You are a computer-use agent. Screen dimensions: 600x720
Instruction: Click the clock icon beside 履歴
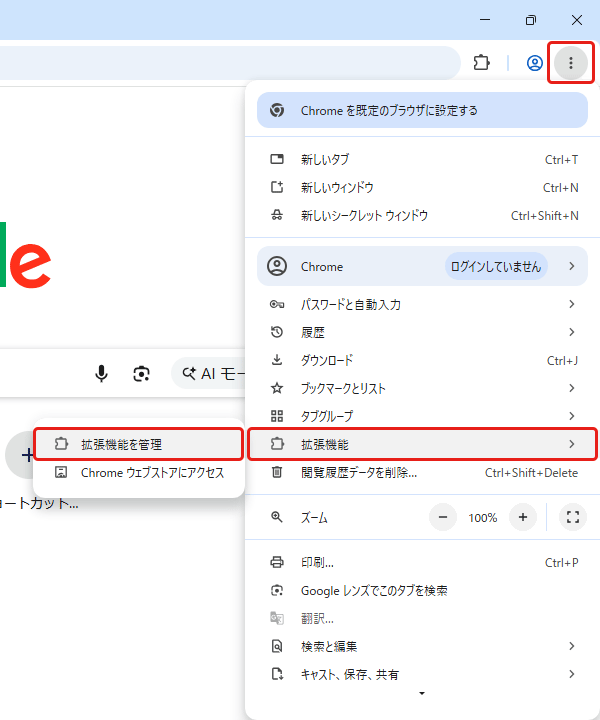tap(277, 332)
